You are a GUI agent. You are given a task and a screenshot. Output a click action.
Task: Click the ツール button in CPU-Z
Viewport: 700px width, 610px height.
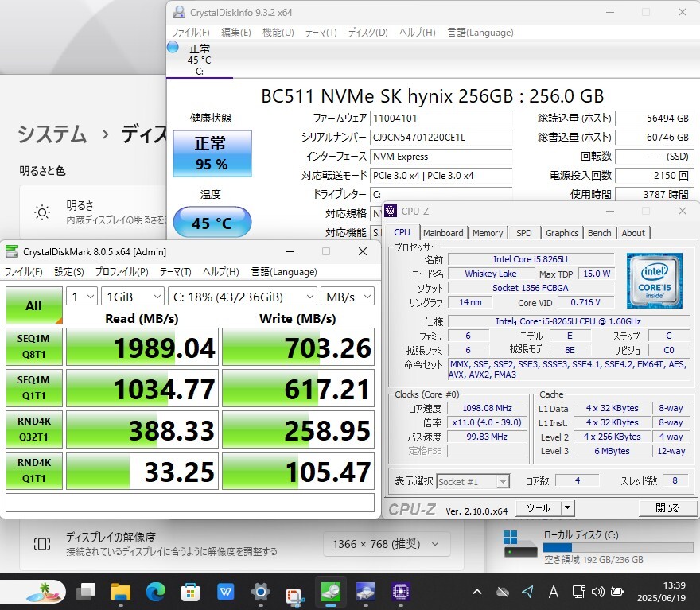point(539,508)
